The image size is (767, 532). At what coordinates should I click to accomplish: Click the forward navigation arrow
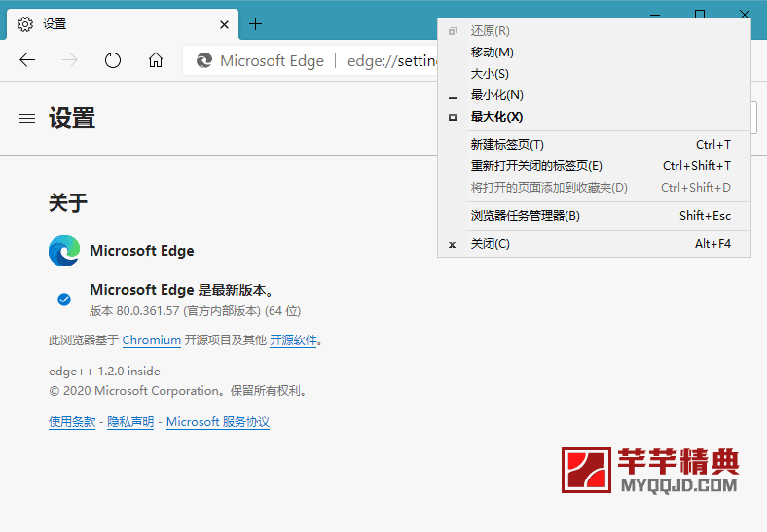(x=70, y=60)
